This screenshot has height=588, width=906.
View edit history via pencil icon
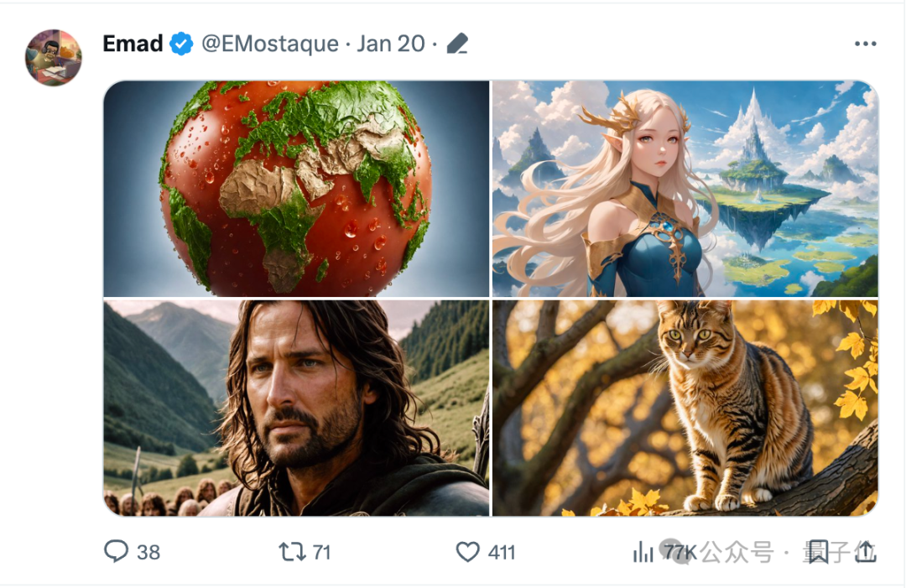point(457,44)
